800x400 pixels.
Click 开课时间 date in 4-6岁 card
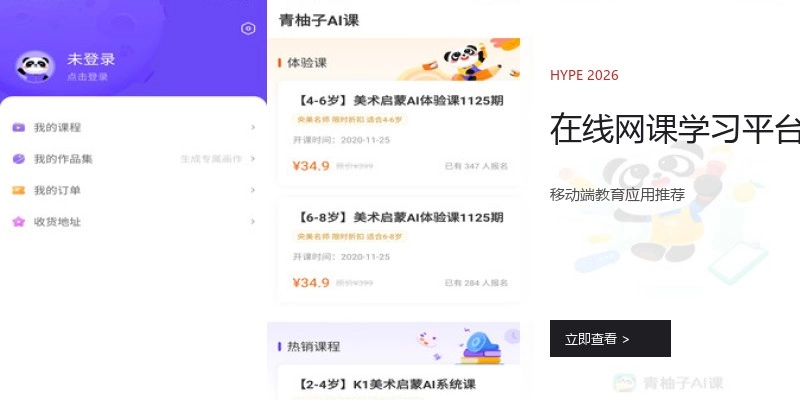point(341,140)
